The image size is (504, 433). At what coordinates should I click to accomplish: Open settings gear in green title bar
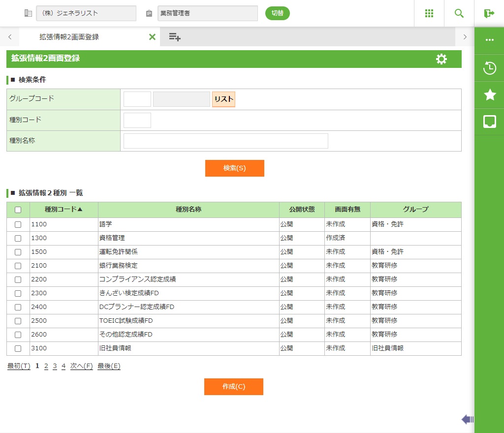(x=441, y=59)
